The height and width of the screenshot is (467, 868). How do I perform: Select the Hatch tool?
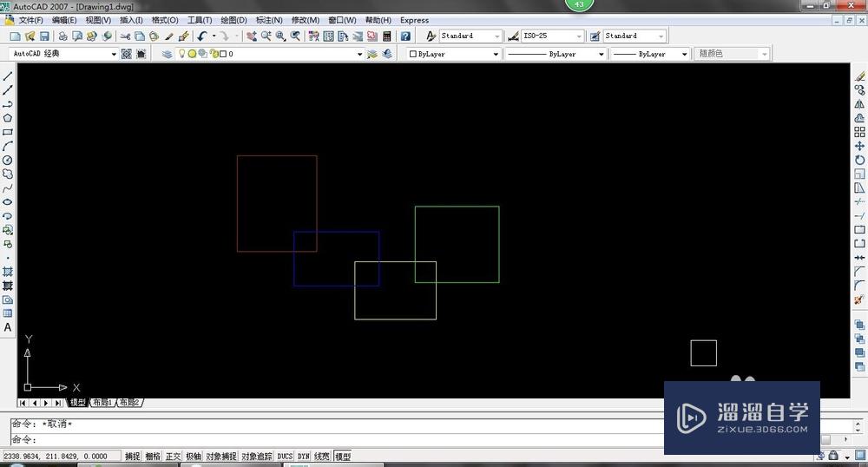point(8,272)
